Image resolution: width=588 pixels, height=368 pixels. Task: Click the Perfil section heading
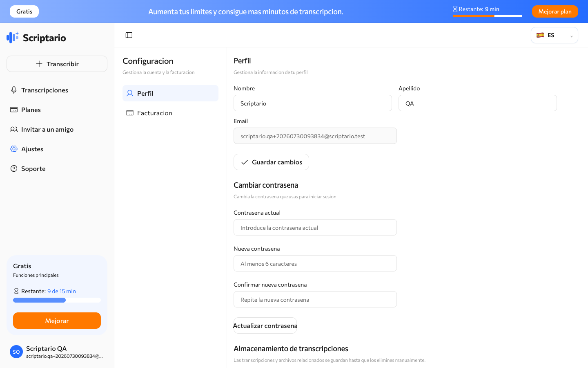(x=242, y=61)
